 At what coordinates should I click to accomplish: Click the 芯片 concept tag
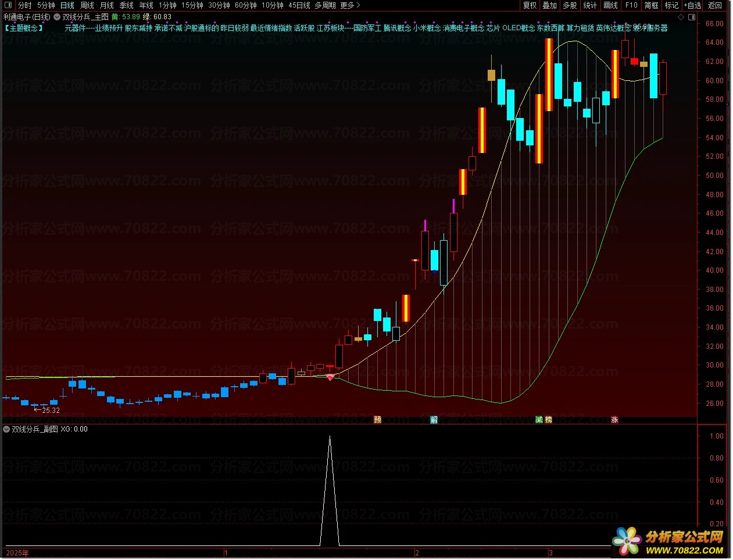tap(493, 28)
